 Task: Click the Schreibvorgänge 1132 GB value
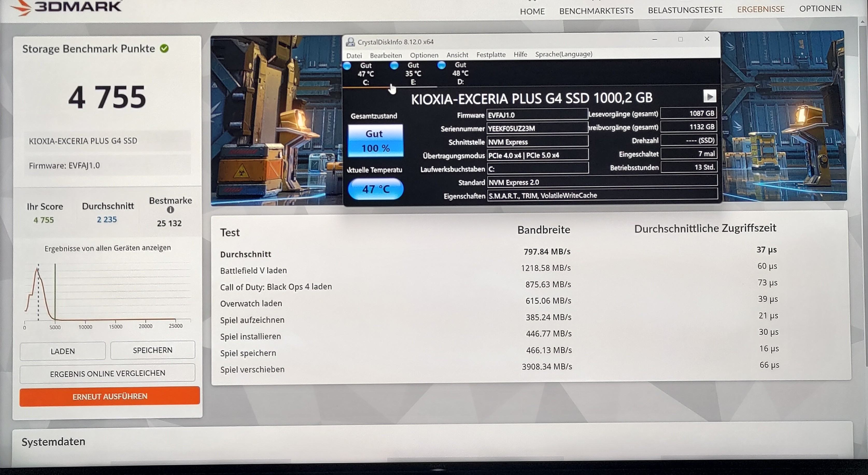point(688,127)
